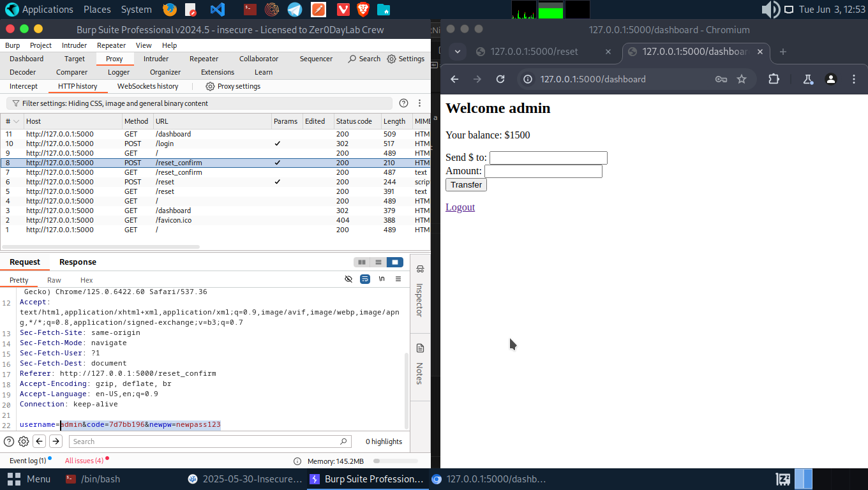
Task: Open Chromium three-dot menu
Action: tap(854, 79)
